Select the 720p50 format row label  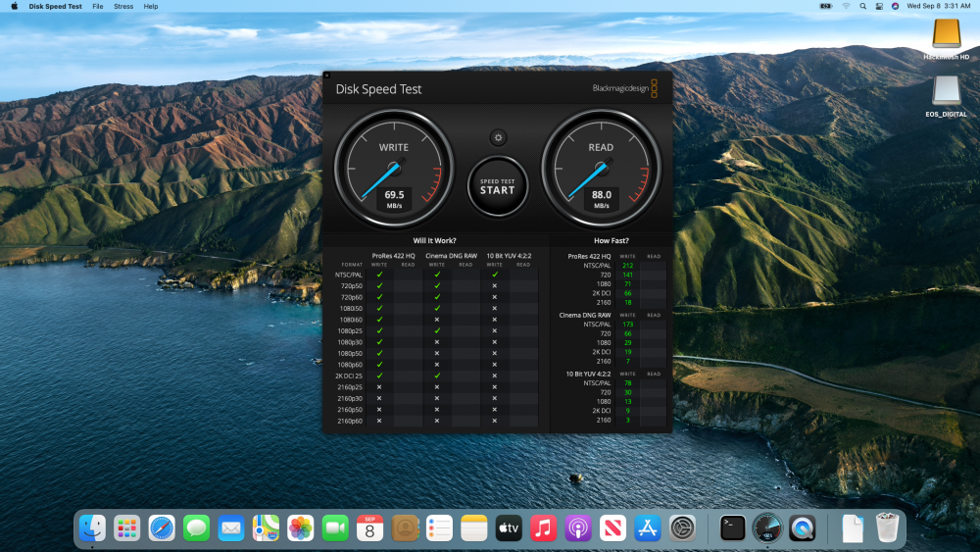coord(351,285)
